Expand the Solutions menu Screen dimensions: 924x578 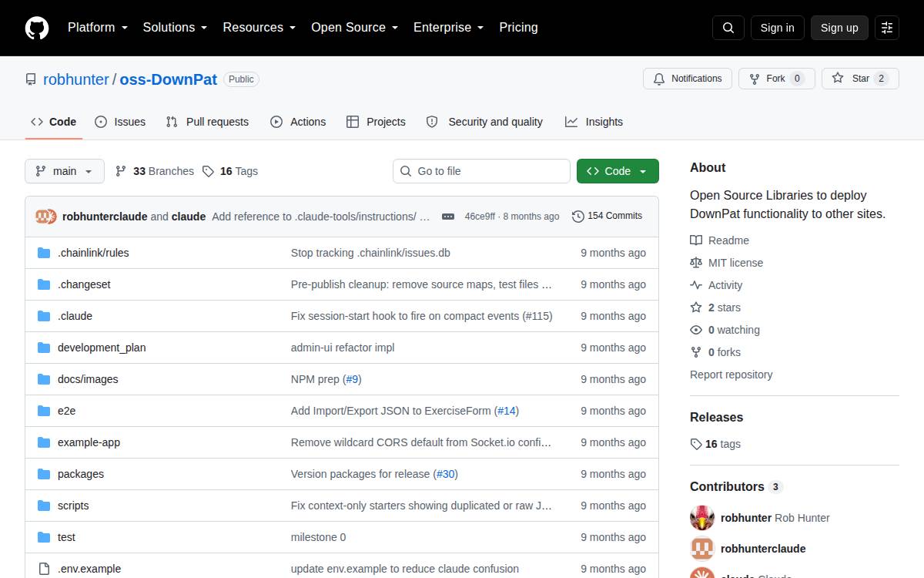tap(175, 27)
